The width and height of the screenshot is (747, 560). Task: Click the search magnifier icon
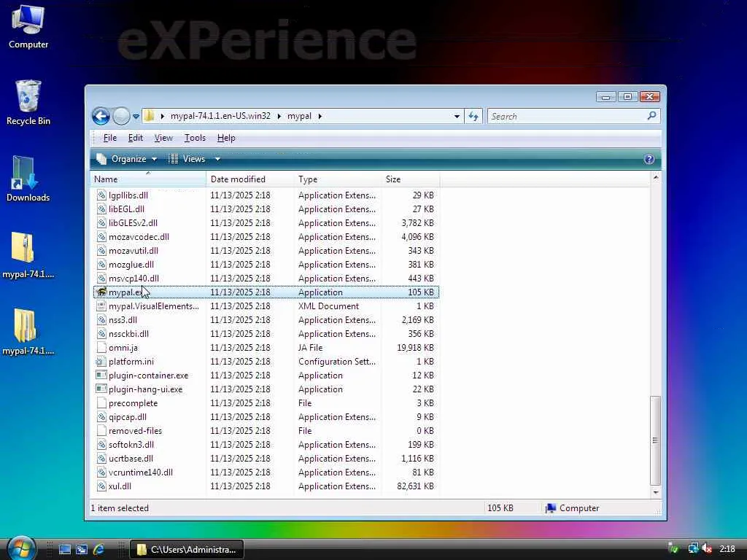click(651, 116)
